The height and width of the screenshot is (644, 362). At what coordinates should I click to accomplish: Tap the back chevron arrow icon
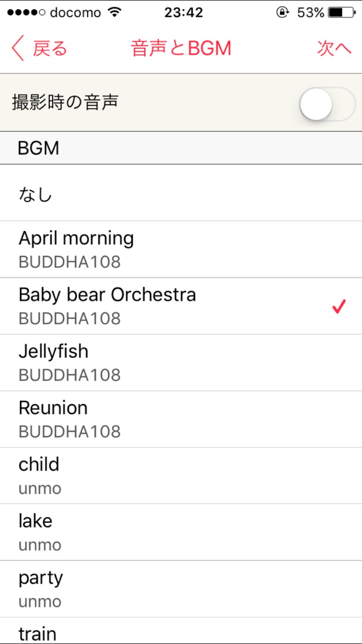pos(18,49)
